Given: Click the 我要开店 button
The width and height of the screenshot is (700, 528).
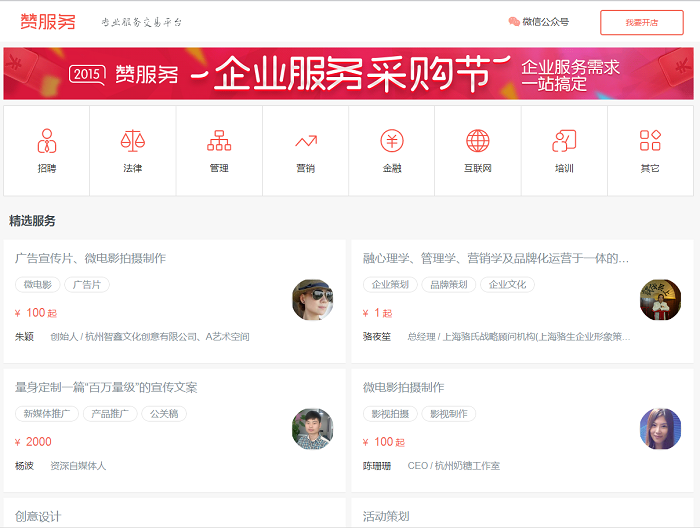Looking at the screenshot, I should [x=642, y=22].
